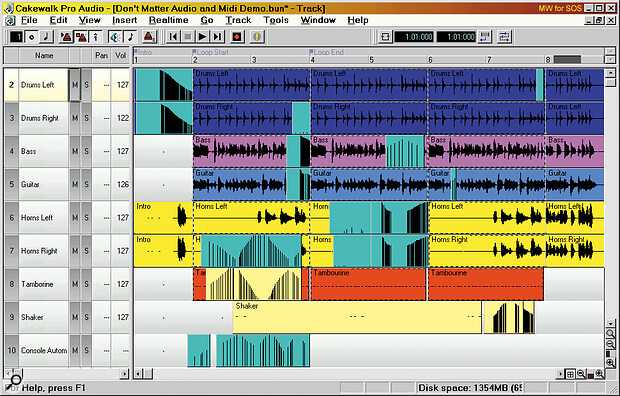
Task: Click the rewind-to-start transport button
Action: point(173,37)
